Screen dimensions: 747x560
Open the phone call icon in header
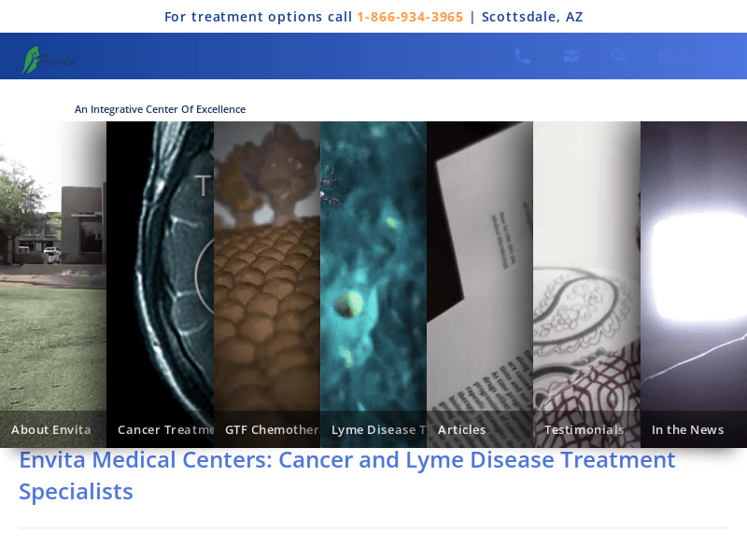coord(523,56)
